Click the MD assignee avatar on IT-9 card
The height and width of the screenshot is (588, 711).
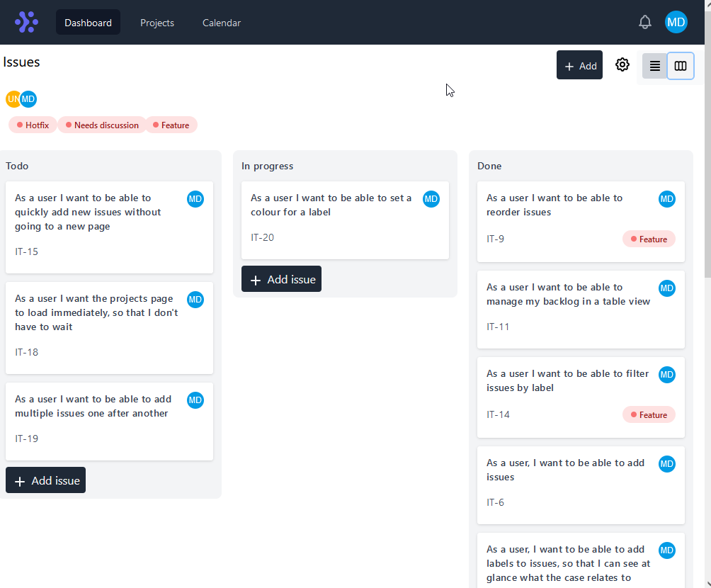click(667, 199)
